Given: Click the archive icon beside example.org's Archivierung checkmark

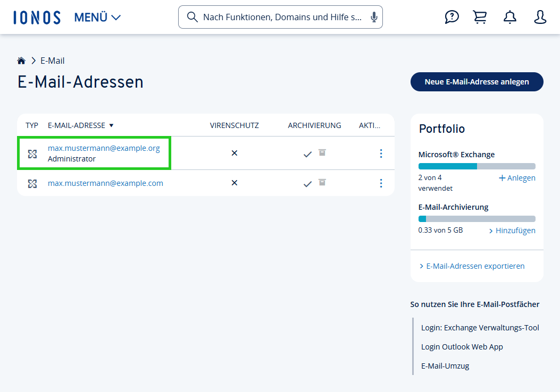Looking at the screenshot, I should pos(321,152).
